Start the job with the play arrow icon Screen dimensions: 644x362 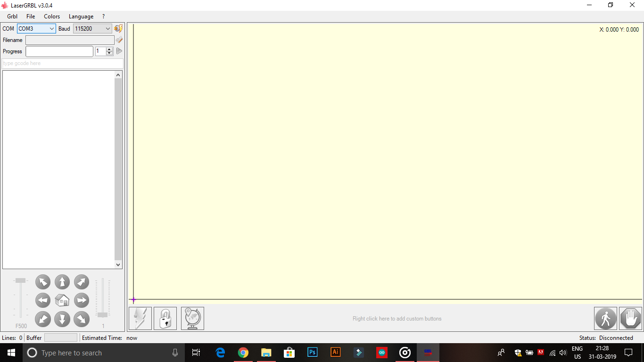point(118,51)
